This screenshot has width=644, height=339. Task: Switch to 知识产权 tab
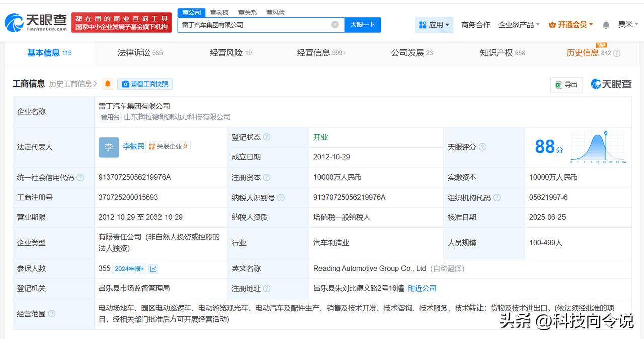coord(502,53)
